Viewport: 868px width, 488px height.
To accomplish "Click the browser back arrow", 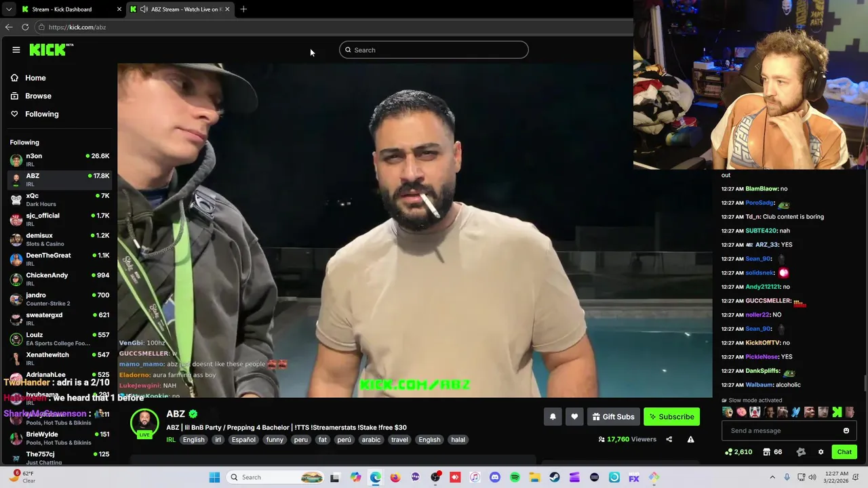I will (8, 27).
